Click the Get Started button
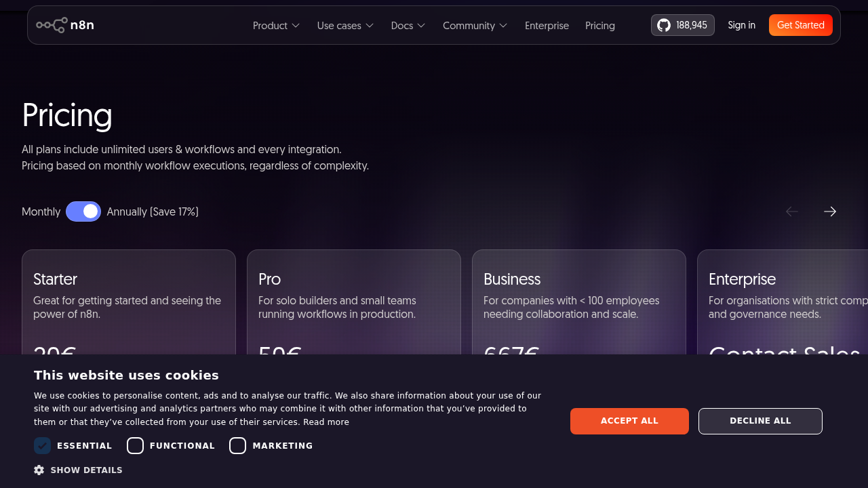This screenshot has height=488, width=868. [800, 25]
